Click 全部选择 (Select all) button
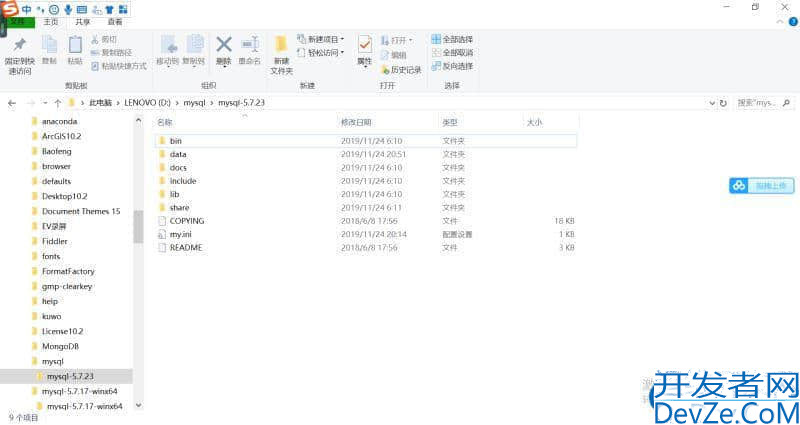 coord(452,39)
